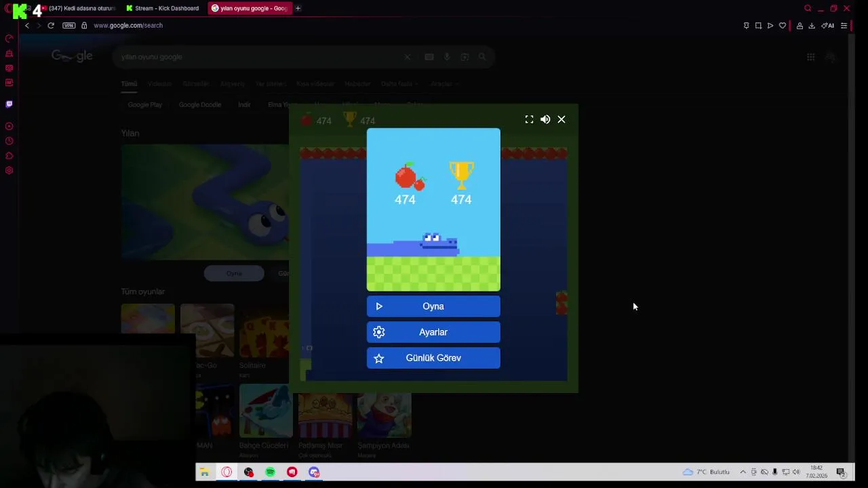The image size is (868, 488).
Task: Open the AI assistant toolbar button
Action: (828, 26)
